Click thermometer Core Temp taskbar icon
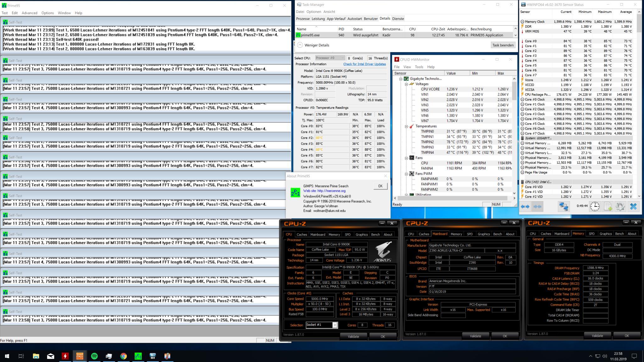The width and height of the screenshot is (644, 362). point(167,356)
